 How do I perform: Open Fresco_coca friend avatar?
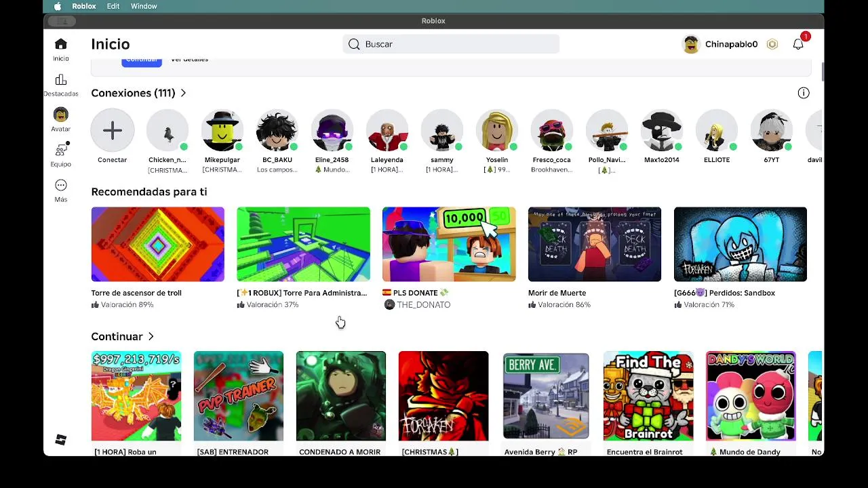click(x=552, y=130)
